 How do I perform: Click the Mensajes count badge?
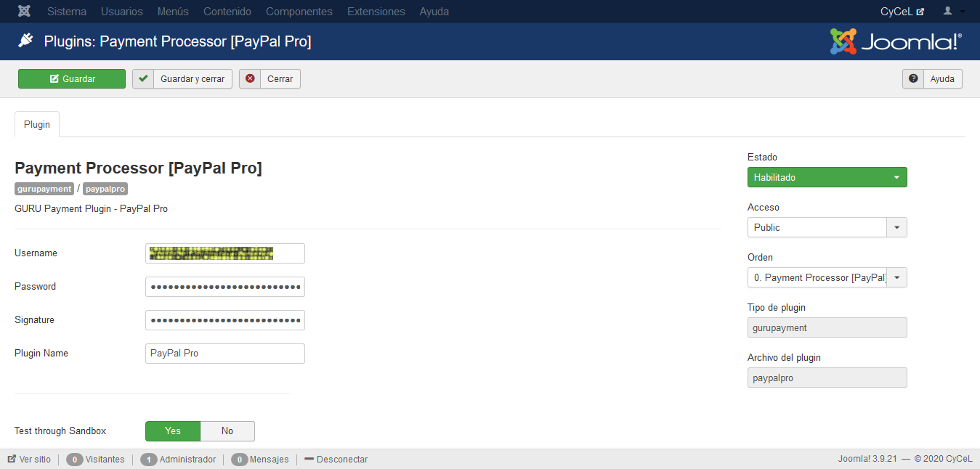click(239, 460)
